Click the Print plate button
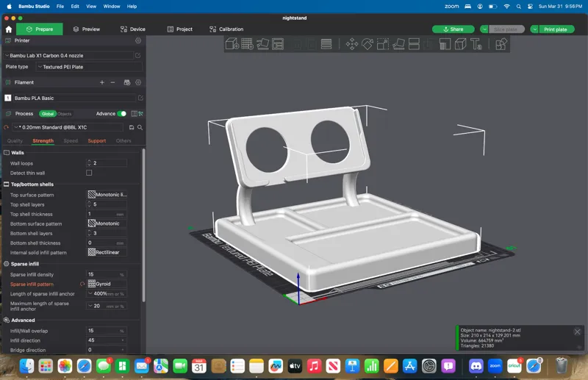Image resolution: width=588 pixels, height=380 pixels. pos(556,29)
